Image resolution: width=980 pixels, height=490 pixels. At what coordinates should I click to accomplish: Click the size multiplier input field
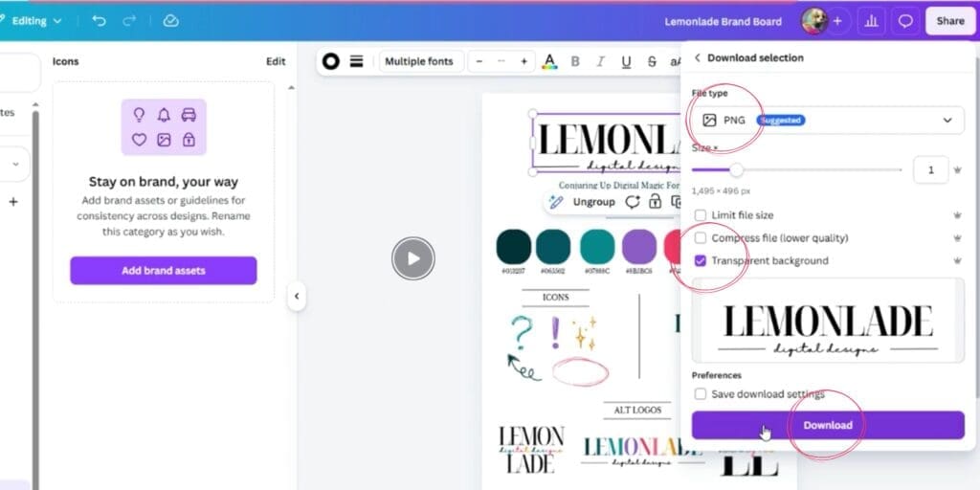click(930, 170)
